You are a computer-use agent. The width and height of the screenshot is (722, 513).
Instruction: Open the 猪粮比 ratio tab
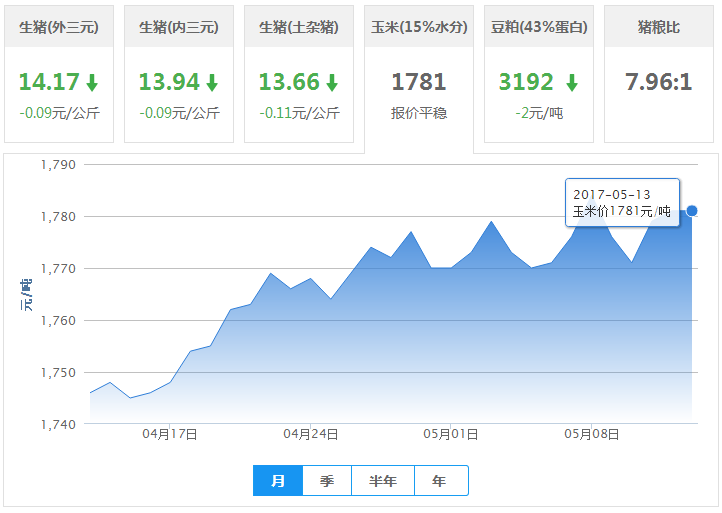click(x=659, y=74)
